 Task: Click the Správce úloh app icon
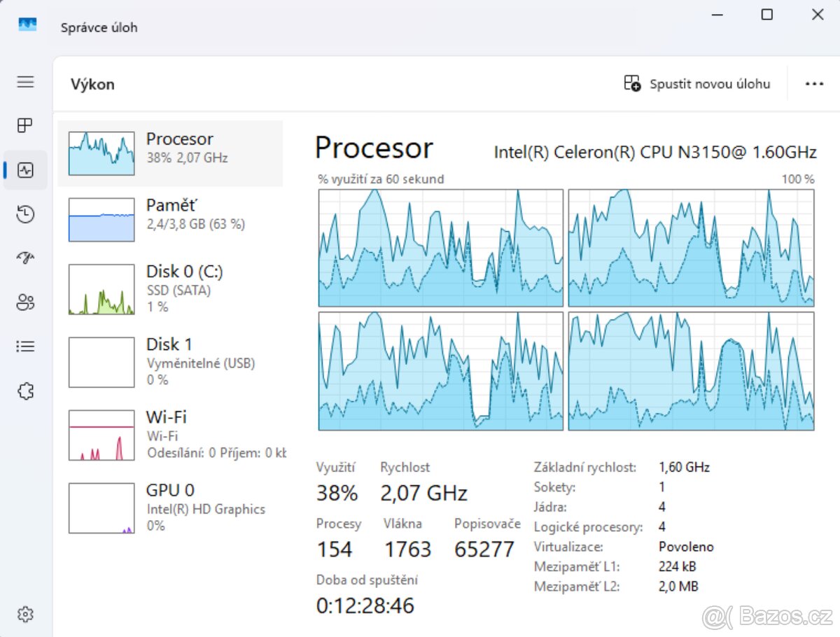click(27, 24)
